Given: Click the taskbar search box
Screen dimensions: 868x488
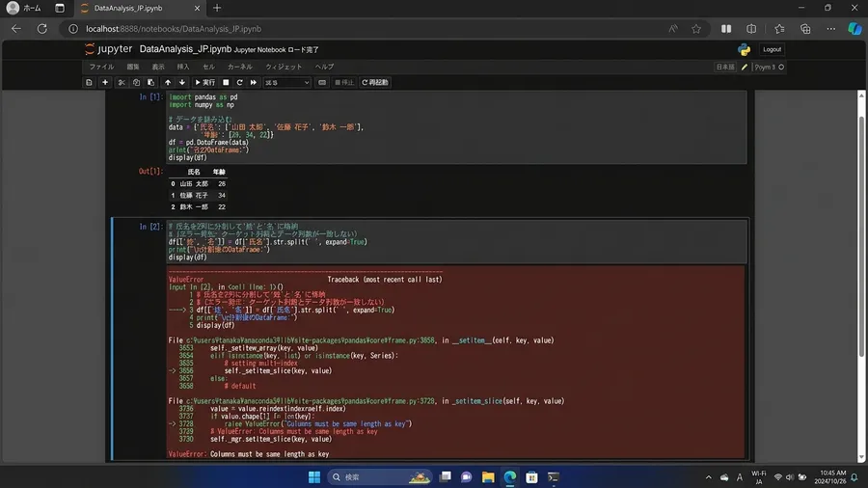Looking at the screenshot, I should click(x=379, y=477).
